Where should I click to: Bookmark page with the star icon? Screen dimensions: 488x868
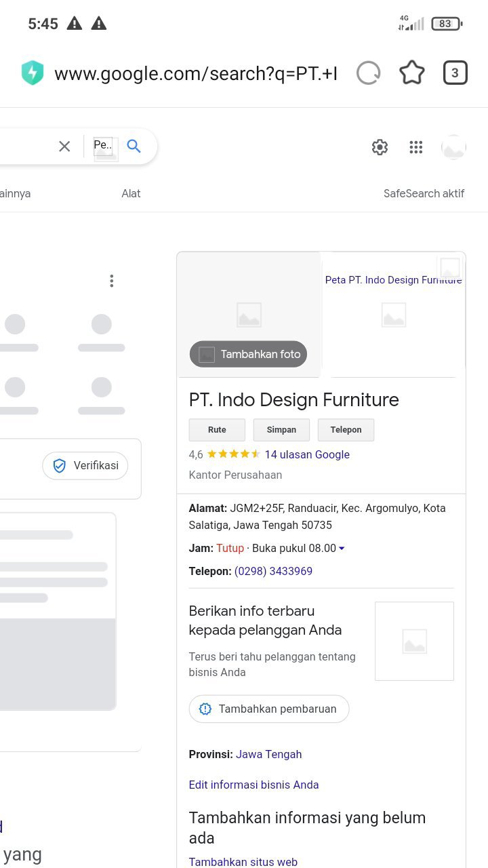click(411, 73)
